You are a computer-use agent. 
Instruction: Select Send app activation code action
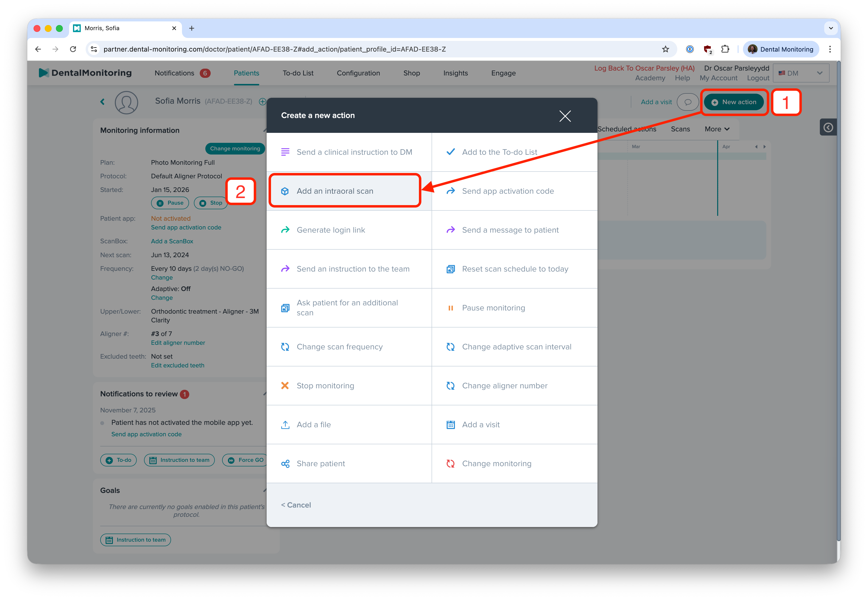pos(514,191)
